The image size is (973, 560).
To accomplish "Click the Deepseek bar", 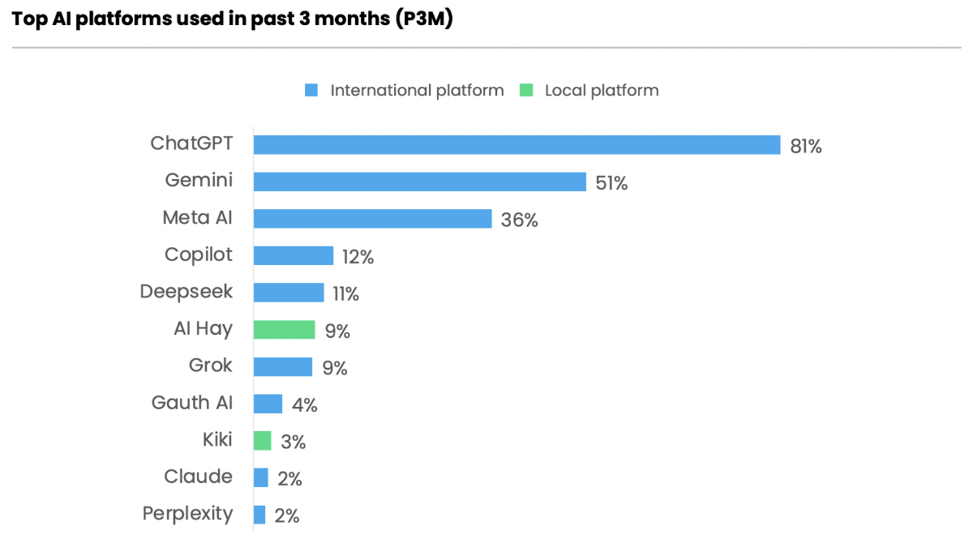I will (x=289, y=293).
